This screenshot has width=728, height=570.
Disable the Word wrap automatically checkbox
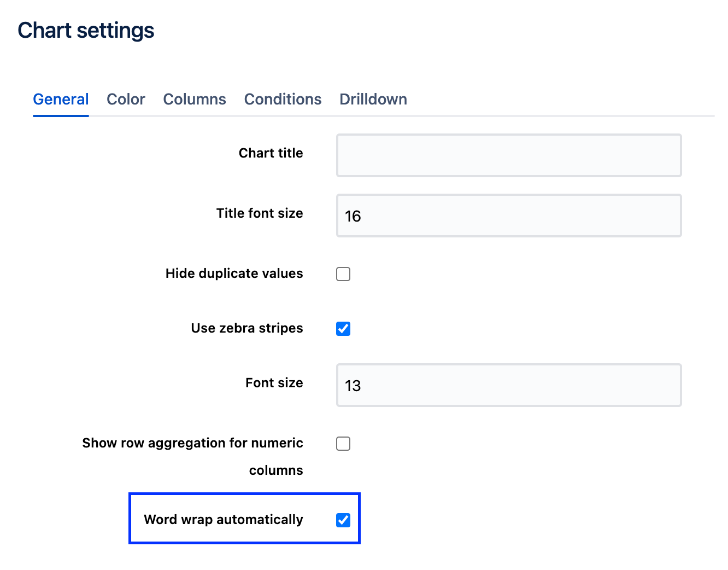343,520
